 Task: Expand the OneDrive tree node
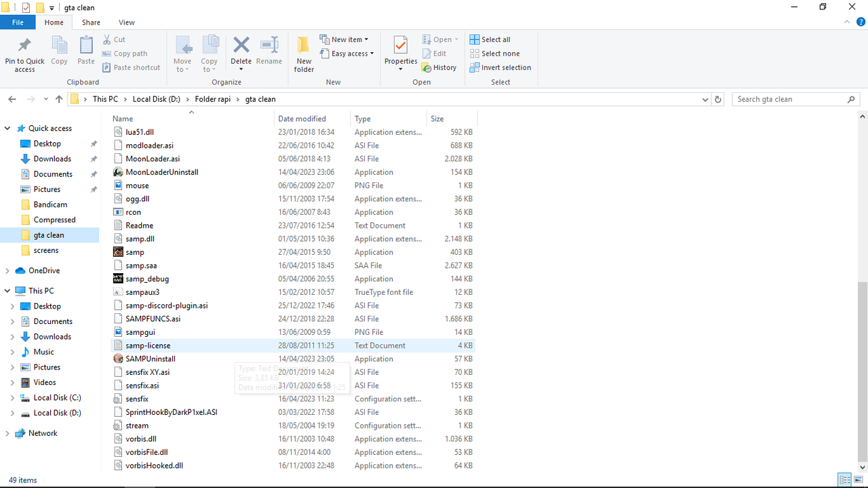[x=7, y=270]
